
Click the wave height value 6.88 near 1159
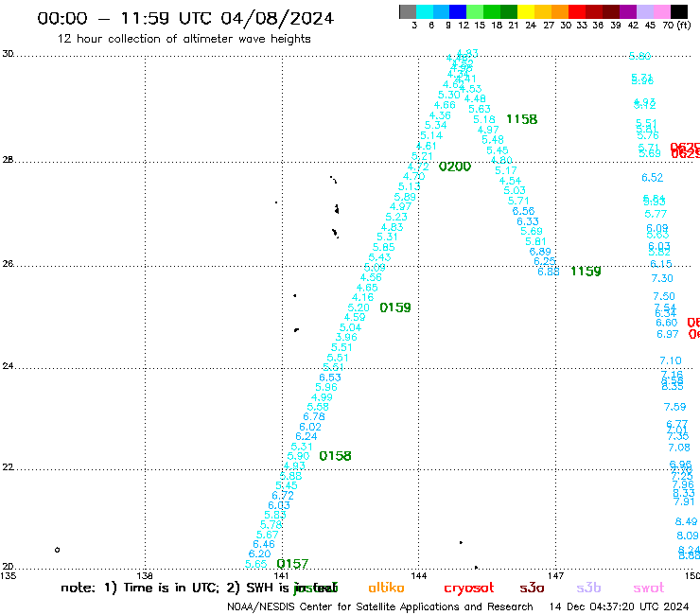pos(549,272)
